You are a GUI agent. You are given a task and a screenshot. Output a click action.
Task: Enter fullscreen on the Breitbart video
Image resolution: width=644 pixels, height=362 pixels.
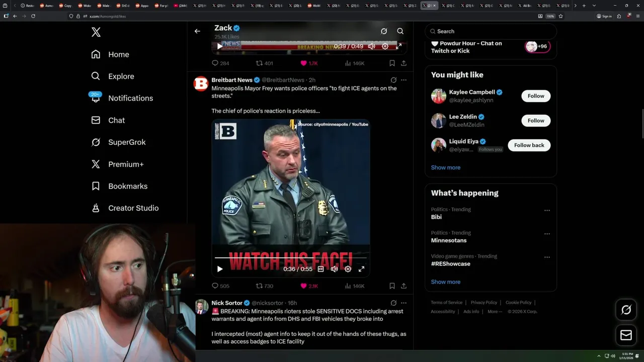click(x=361, y=269)
